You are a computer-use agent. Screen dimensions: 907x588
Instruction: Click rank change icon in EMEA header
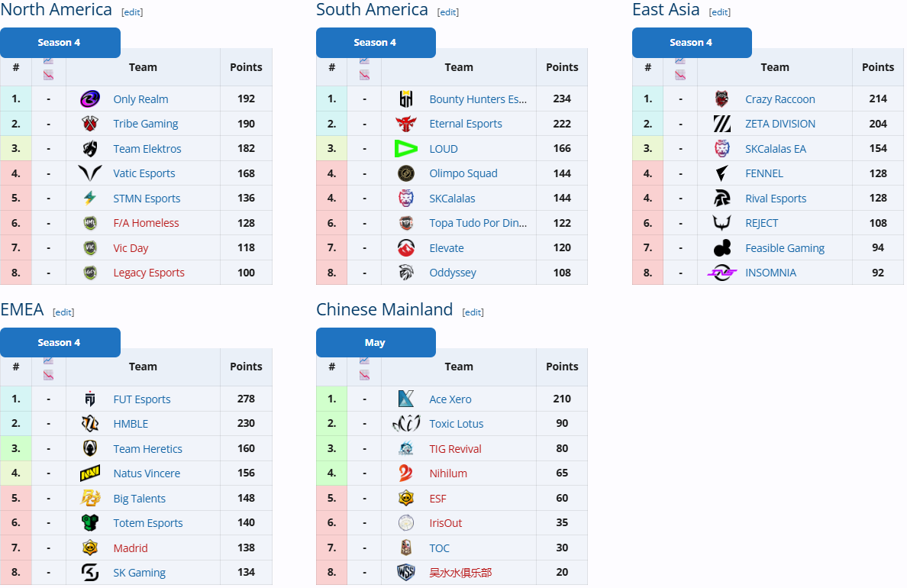pyautogui.click(x=49, y=367)
